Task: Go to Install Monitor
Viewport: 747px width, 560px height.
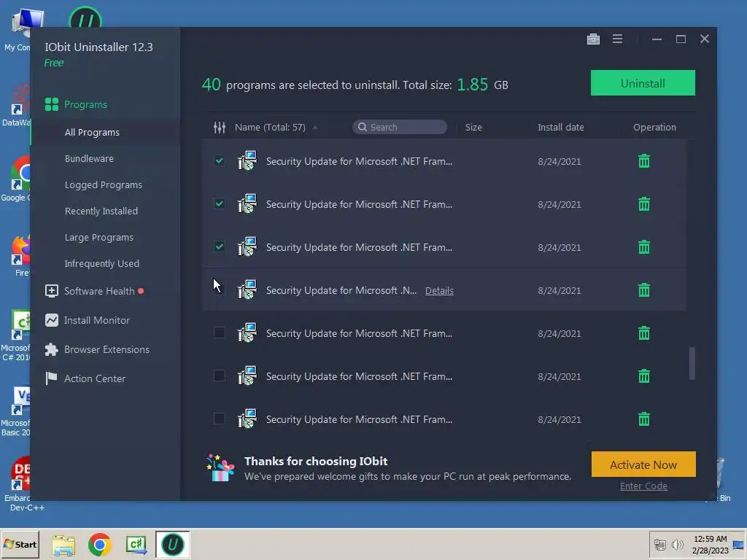Action: tap(97, 320)
